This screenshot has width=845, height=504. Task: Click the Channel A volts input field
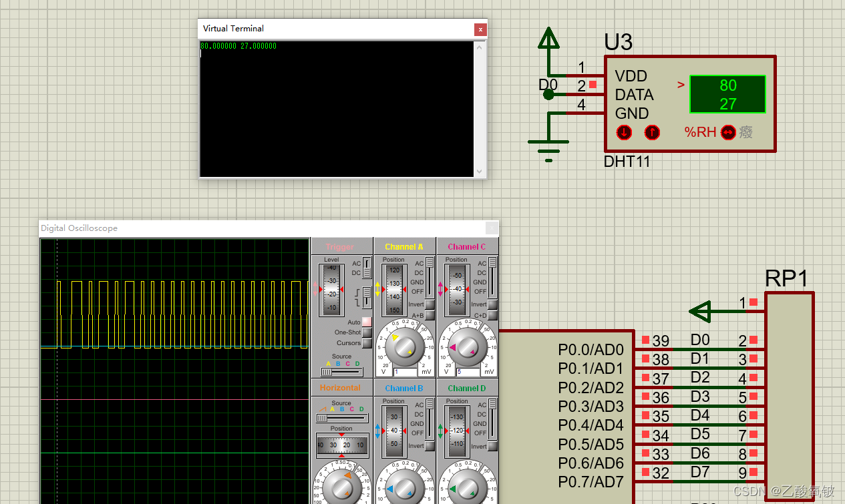pyautogui.click(x=405, y=372)
